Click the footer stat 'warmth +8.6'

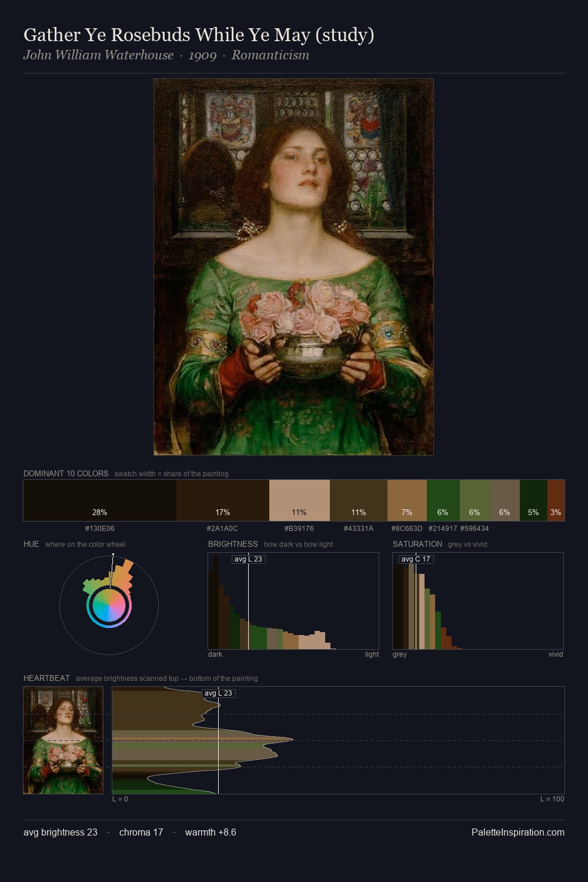pyautogui.click(x=211, y=832)
